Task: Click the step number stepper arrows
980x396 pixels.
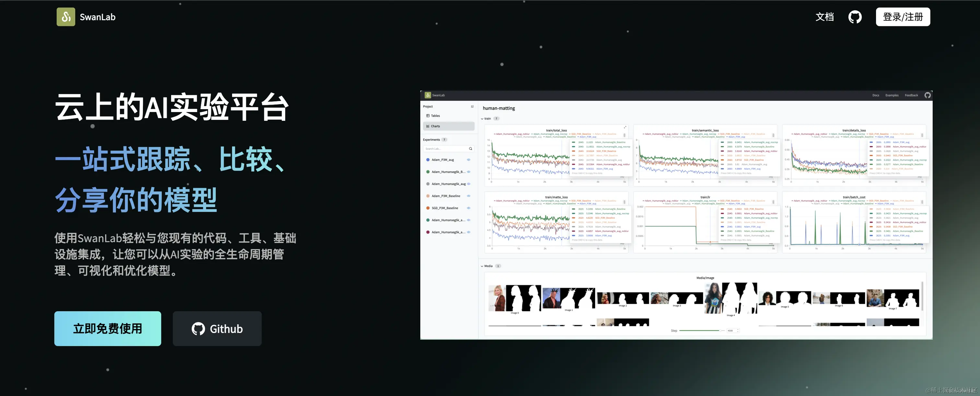Action: [738, 331]
